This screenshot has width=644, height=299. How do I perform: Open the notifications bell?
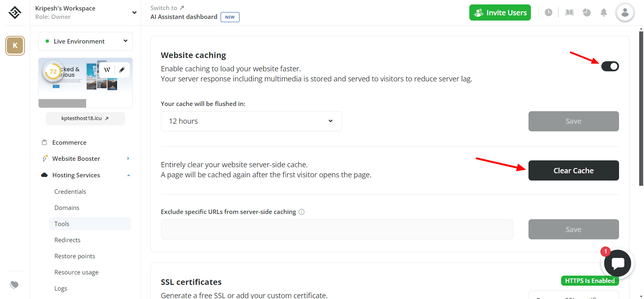[x=603, y=12]
